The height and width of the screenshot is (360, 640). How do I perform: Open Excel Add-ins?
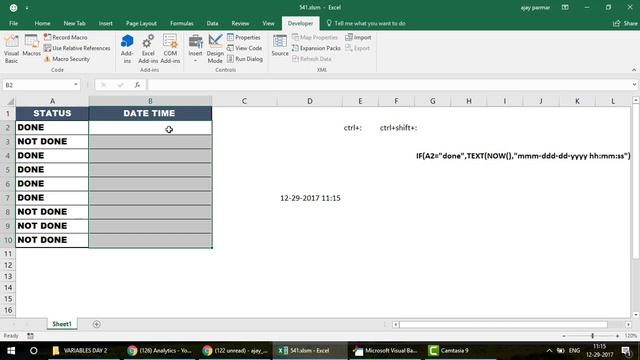coord(148,49)
